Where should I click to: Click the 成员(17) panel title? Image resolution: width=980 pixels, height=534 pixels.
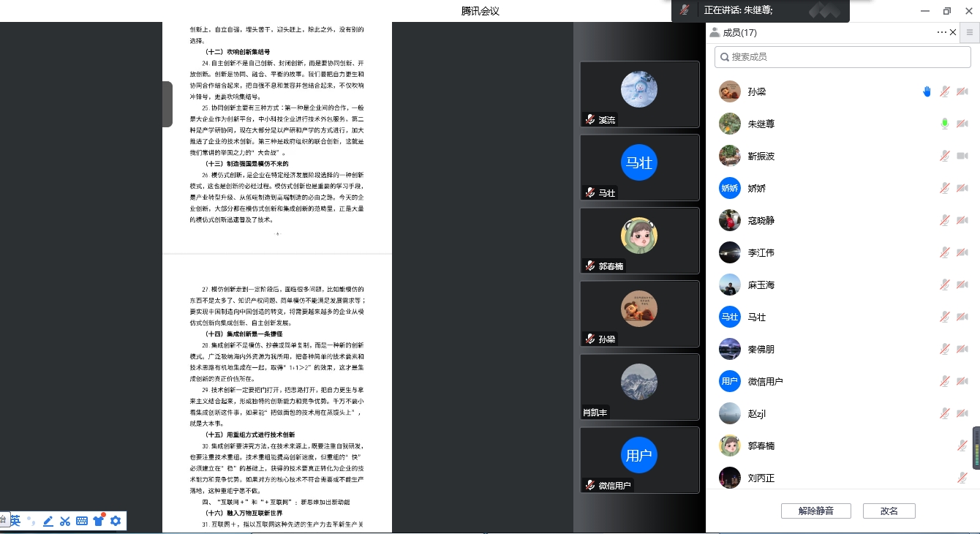pos(739,32)
